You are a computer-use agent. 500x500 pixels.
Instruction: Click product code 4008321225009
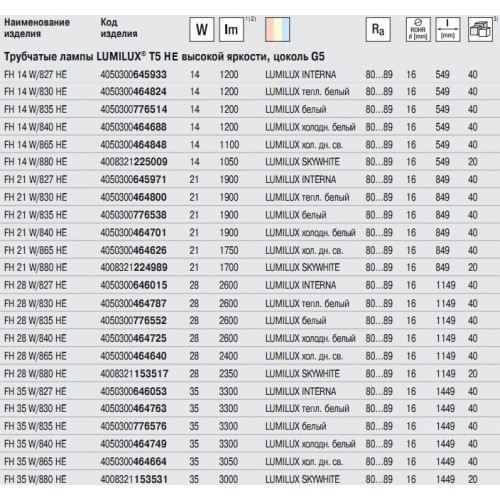tap(134, 162)
